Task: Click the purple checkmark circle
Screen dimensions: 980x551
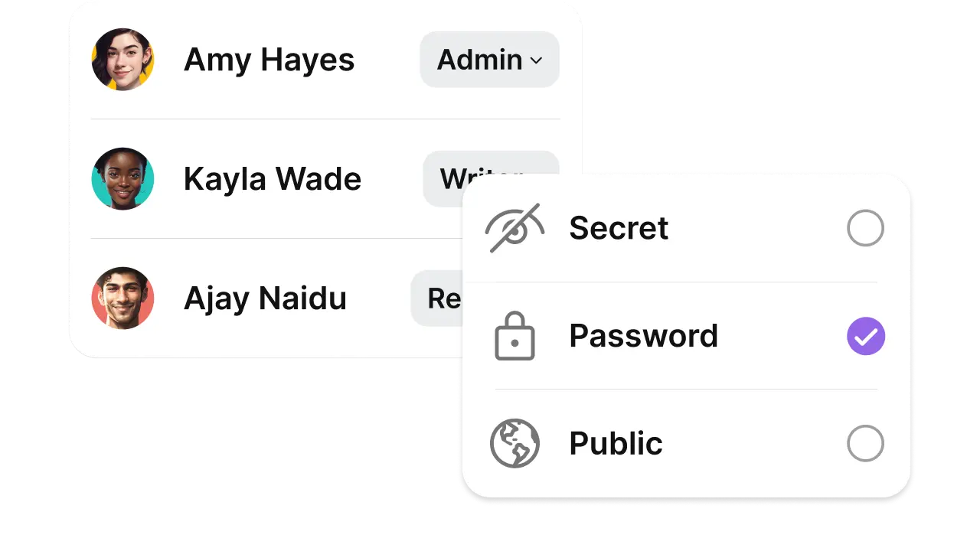Action: (x=866, y=336)
